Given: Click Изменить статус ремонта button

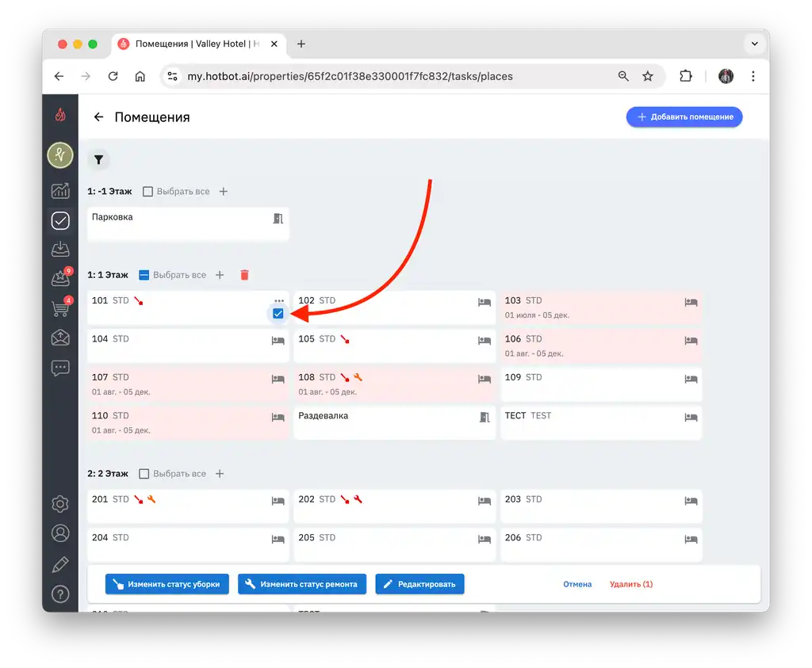Looking at the screenshot, I should 302,584.
